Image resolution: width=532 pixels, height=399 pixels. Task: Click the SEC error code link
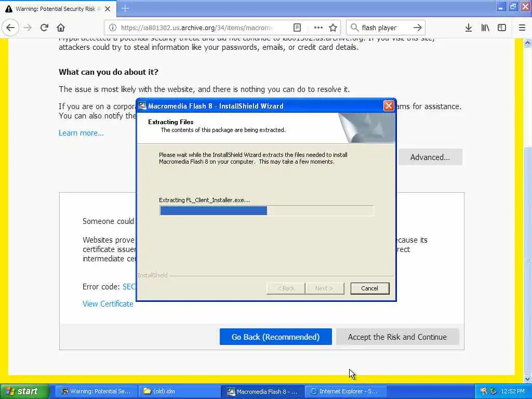point(129,287)
